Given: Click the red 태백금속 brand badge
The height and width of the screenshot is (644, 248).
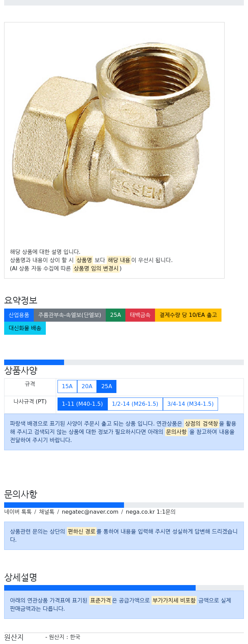Looking at the screenshot, I should coord(140,315).
